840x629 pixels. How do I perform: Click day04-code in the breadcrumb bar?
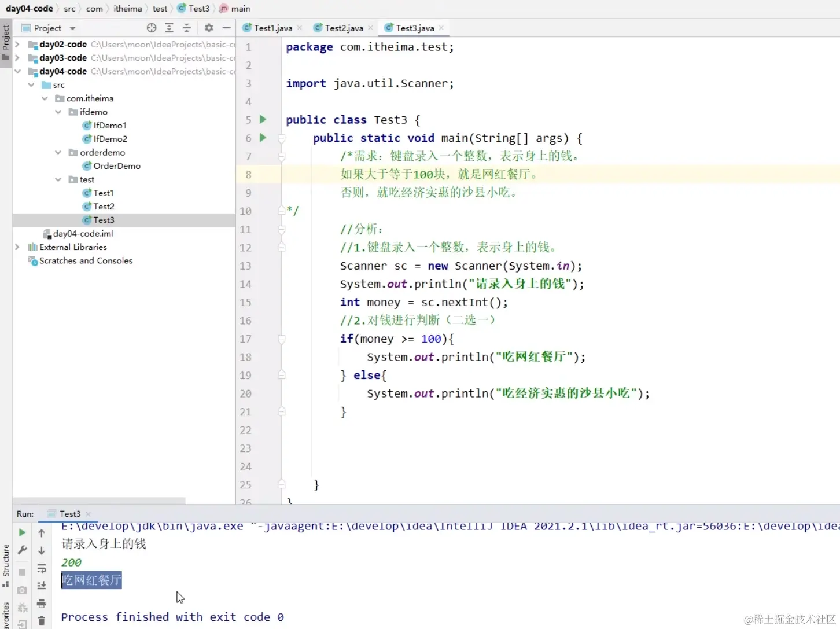pos(30,8)
